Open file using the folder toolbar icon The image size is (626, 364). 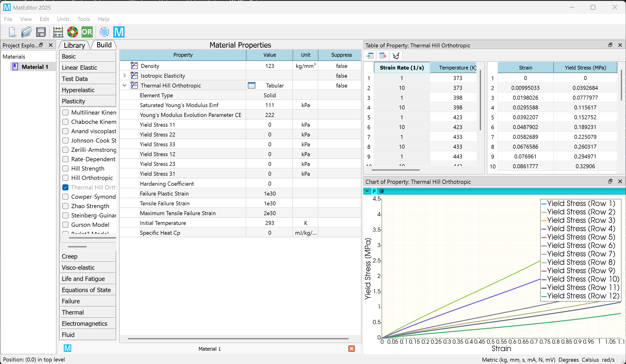click(x=26, y=32)
